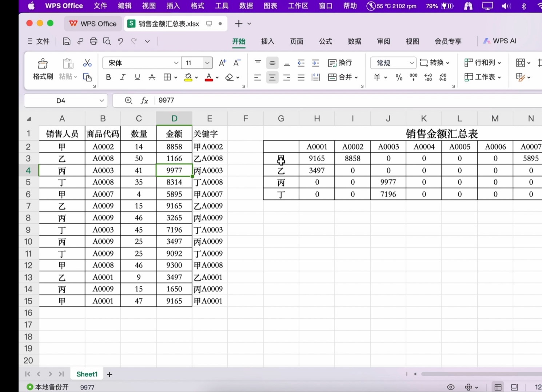Toggle Bold formatting
This screenshot has width=542, height=392.
coord(108,77)
